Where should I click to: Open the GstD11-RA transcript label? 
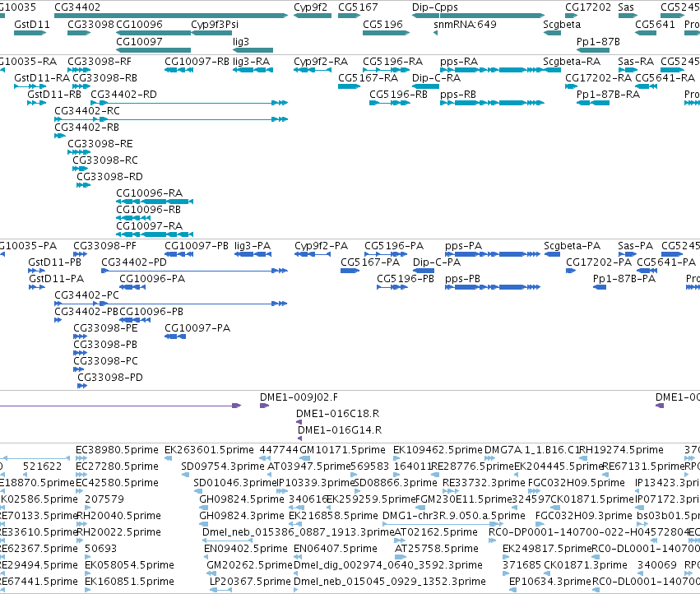click(x=42, y=77)
